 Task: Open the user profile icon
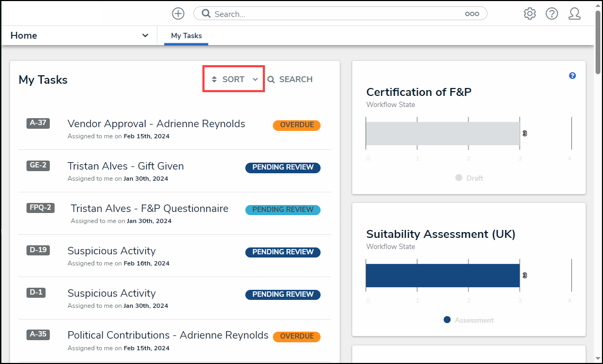574,14
